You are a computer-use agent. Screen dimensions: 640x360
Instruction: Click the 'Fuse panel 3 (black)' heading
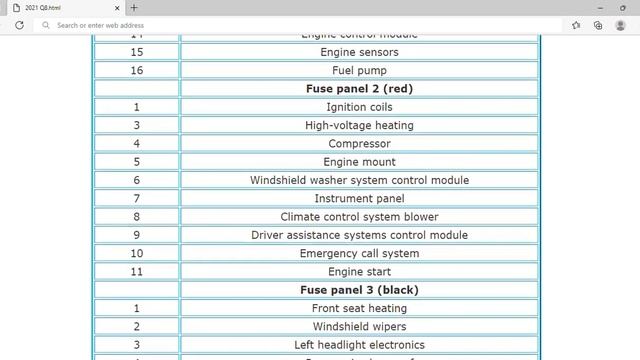[x=359, y=290]
